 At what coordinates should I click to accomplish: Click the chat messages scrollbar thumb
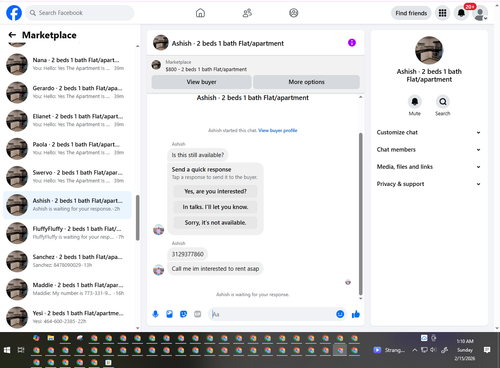point(360,213)
